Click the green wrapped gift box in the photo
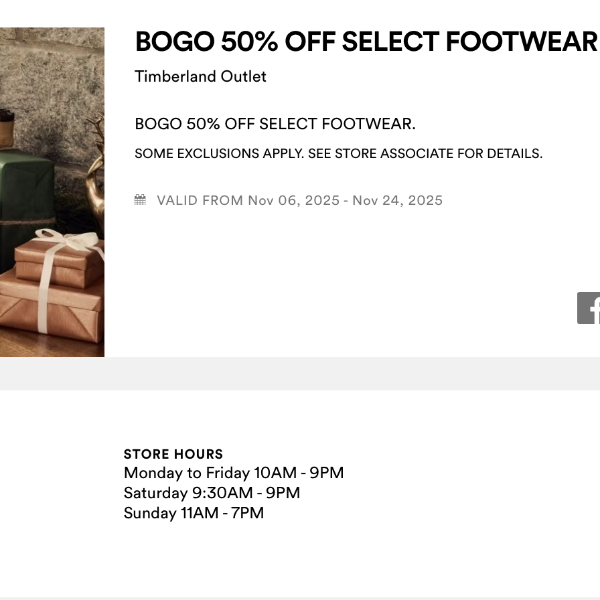This screenshot has width=600, height=600. (25, 190)
